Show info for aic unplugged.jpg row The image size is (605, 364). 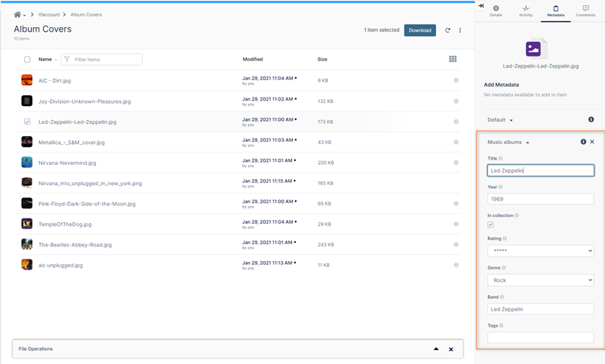tap(456, 265)
